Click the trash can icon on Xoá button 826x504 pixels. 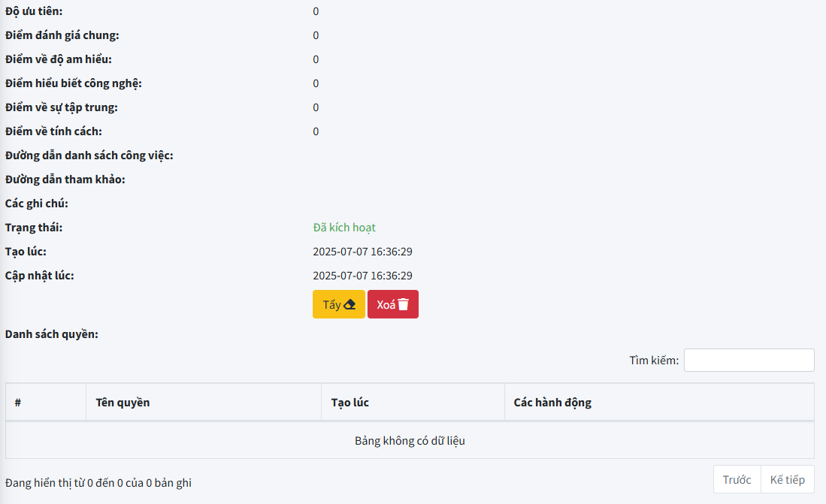click(x=404, y=305)
